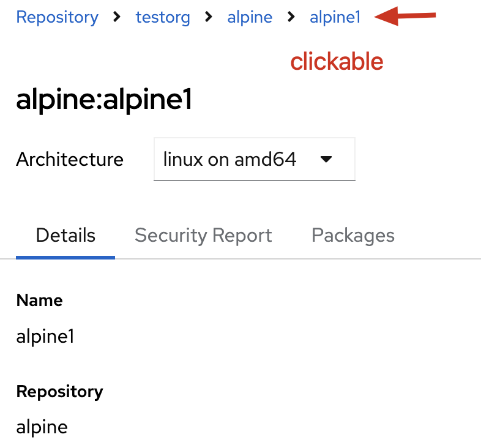Click the bold Repository field label
Viewport: 481px width, 448px height.
pyautogui.click(x=59, y=391)
